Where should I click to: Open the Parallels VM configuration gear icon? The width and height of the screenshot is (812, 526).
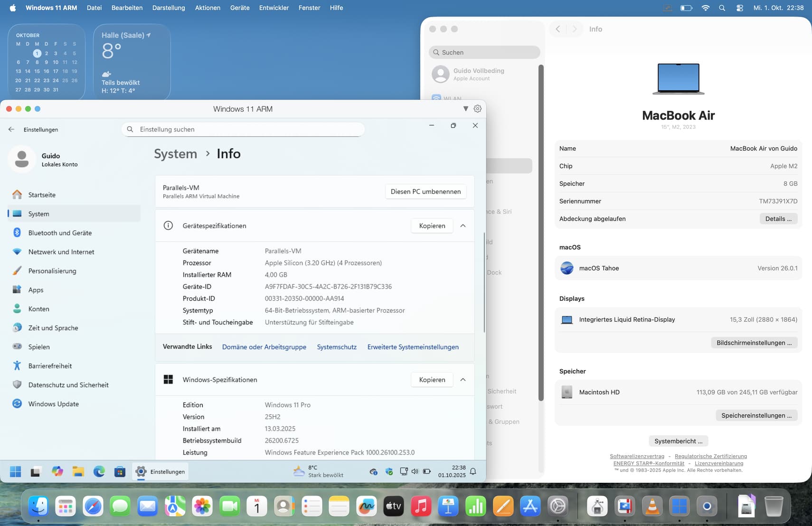coord(477,109)
